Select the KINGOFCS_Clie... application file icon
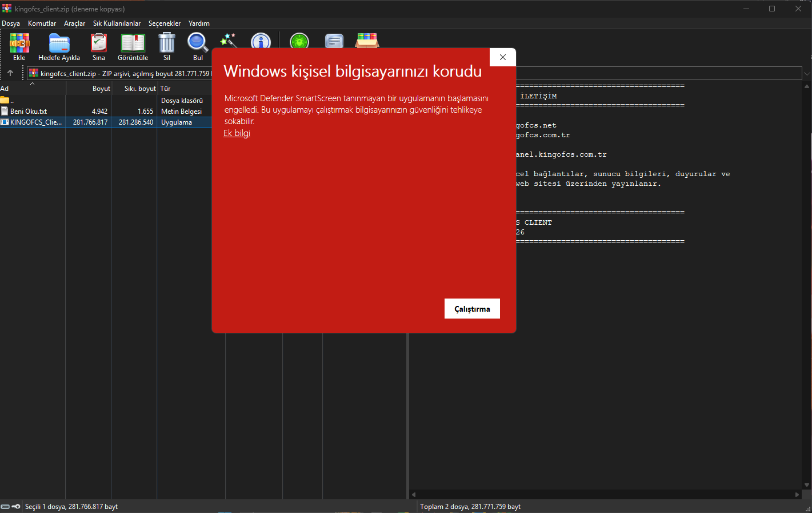Screen dimensions: 812x513 5,122
